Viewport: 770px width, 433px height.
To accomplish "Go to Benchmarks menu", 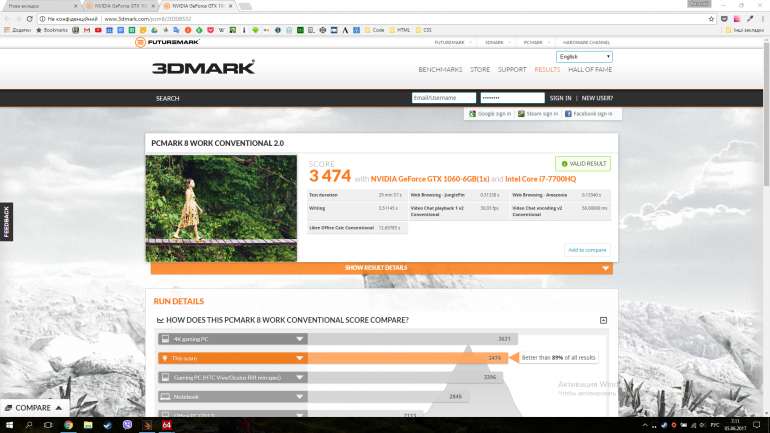I will [x=440, y=70].
